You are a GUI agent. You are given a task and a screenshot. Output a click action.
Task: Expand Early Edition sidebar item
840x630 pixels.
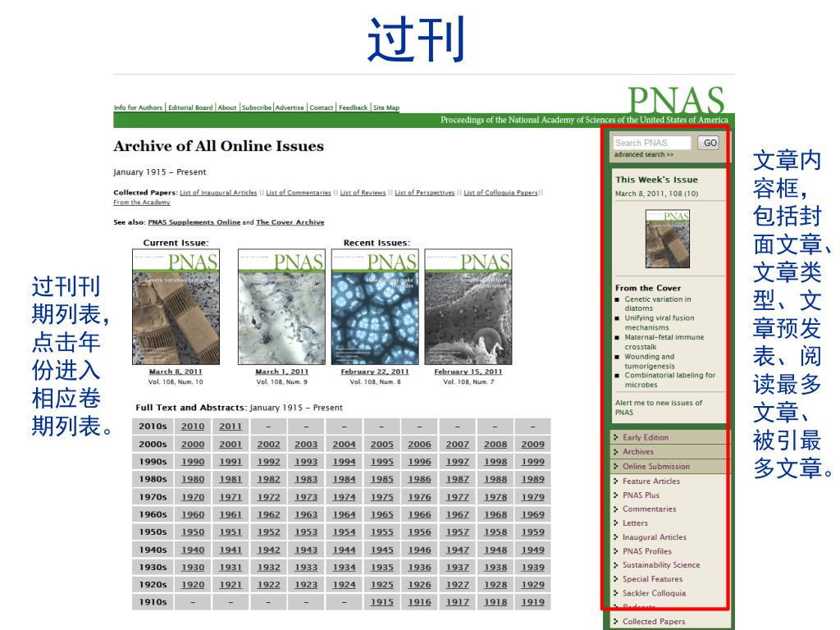click(646, 437)
